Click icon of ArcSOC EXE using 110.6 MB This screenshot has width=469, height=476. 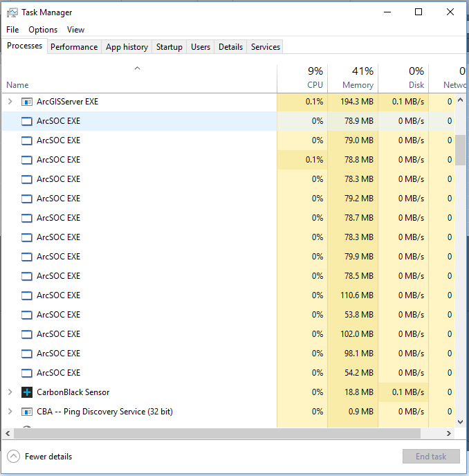click(x=27, y=295)
